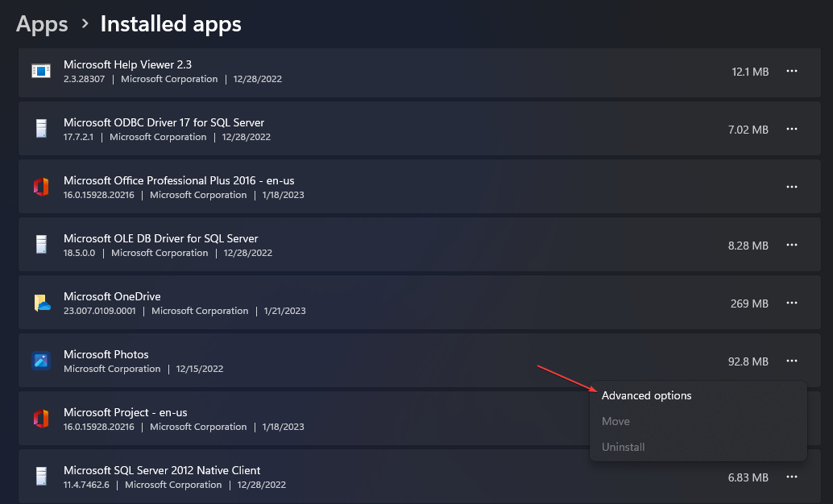Click the 1/21/2023 install date of OneDrive
833x504 pixels.
[x=284, y=311]
